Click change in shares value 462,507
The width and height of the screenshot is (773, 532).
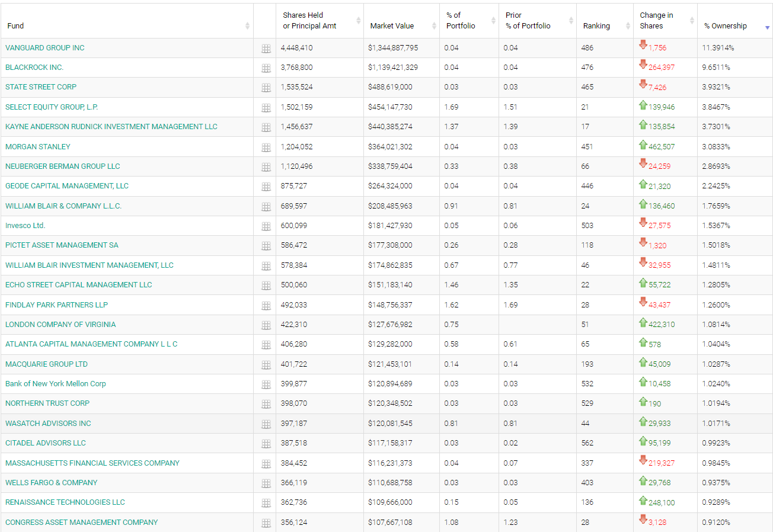pos(662,147)
